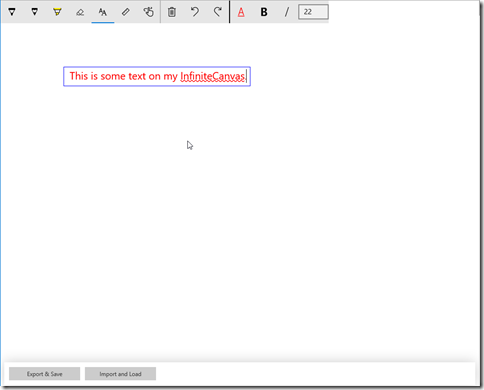Click the misspelled word InfiniteCanvas

point(213,76)
